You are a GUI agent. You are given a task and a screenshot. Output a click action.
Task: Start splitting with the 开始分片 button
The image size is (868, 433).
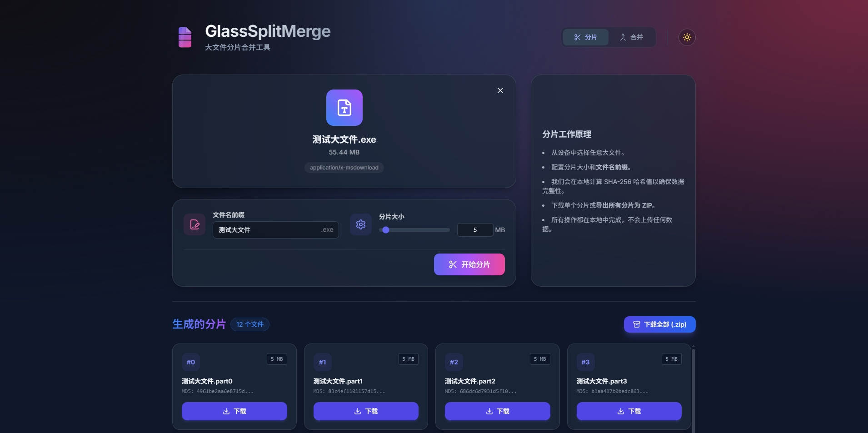[469, 264]
